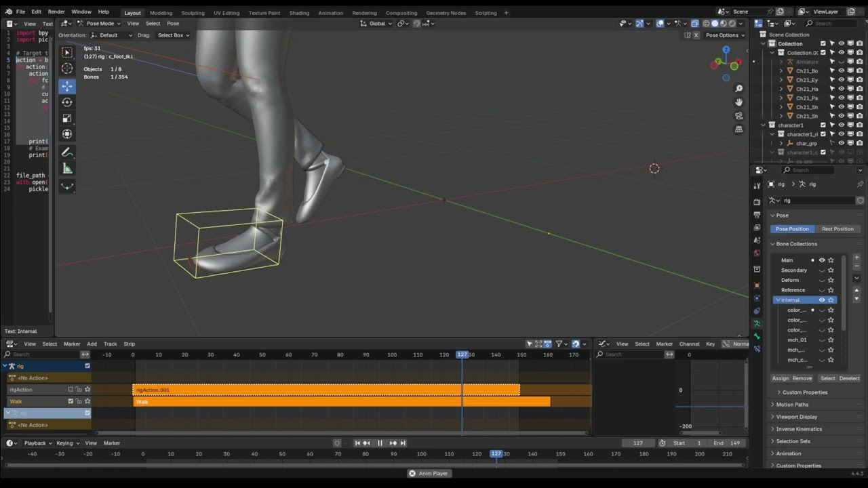Screen dimensions: 868x488
Task: Click the Deselect bone collection button
Action: coord(849,378)
